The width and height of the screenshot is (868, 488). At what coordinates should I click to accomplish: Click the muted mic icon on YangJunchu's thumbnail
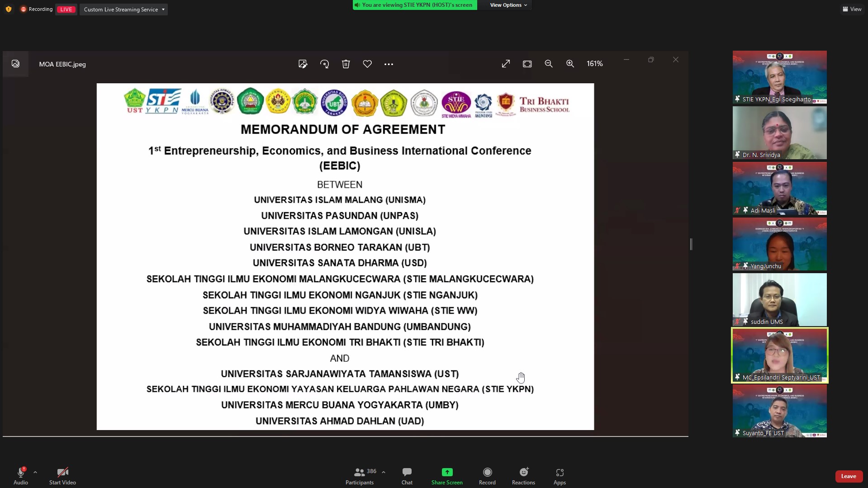click(737, 266)
